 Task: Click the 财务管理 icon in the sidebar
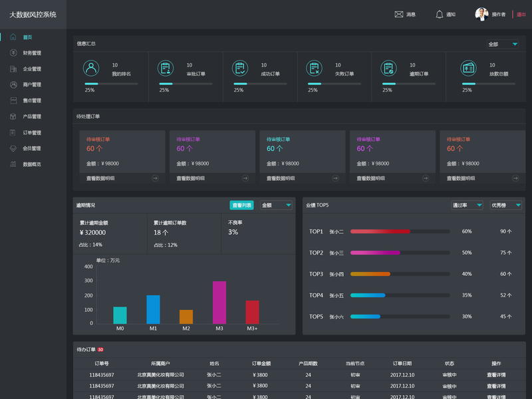pyautogui.click(x=13, y=53)
